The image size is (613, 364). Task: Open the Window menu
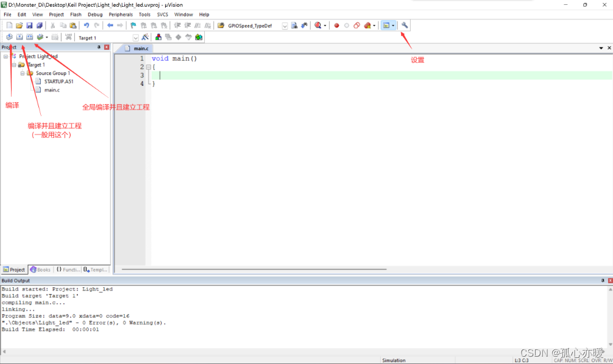[184, 15]
